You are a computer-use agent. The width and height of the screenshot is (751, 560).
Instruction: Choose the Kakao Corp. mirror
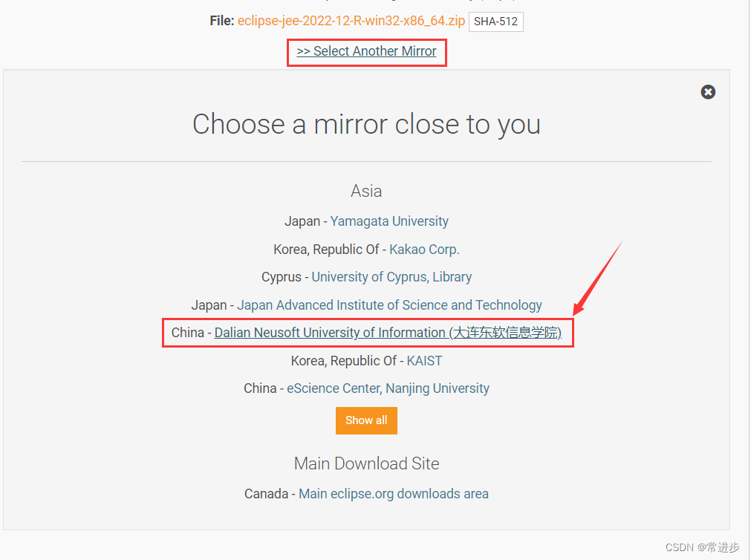point(424,250)
